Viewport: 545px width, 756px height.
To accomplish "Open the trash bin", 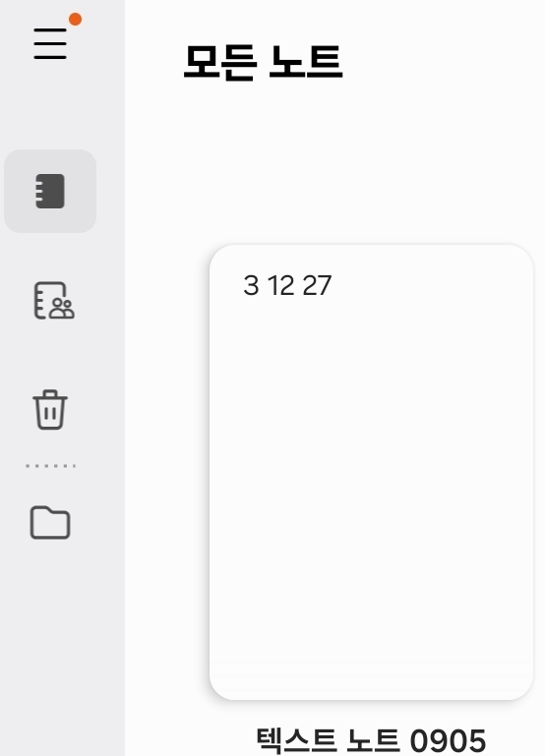I will (x=50, y=409).
